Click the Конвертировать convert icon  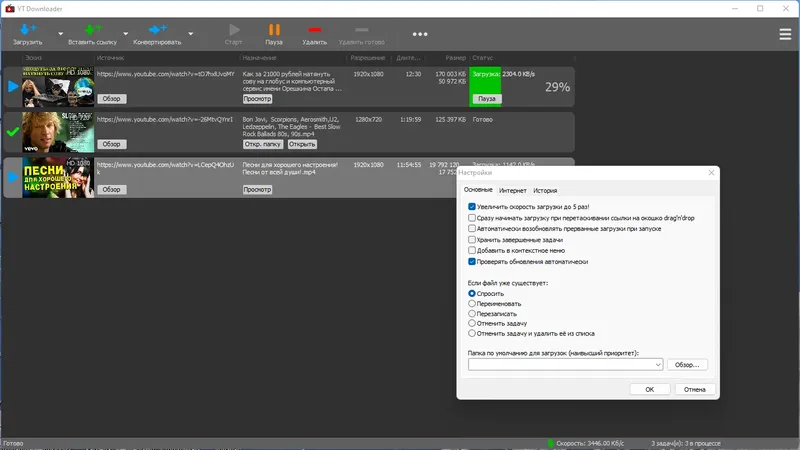tap(157, 30)
